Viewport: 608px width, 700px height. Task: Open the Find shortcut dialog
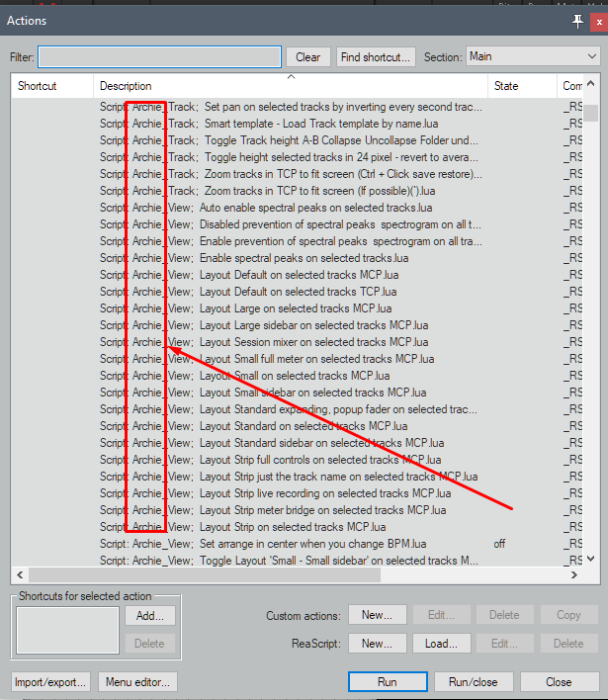click(376, 57)
